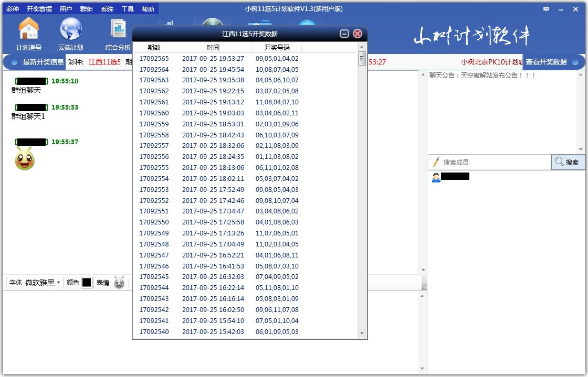
Task: Click the lottery list scrollbar down arrow
Action: click(x=362, y=333)
